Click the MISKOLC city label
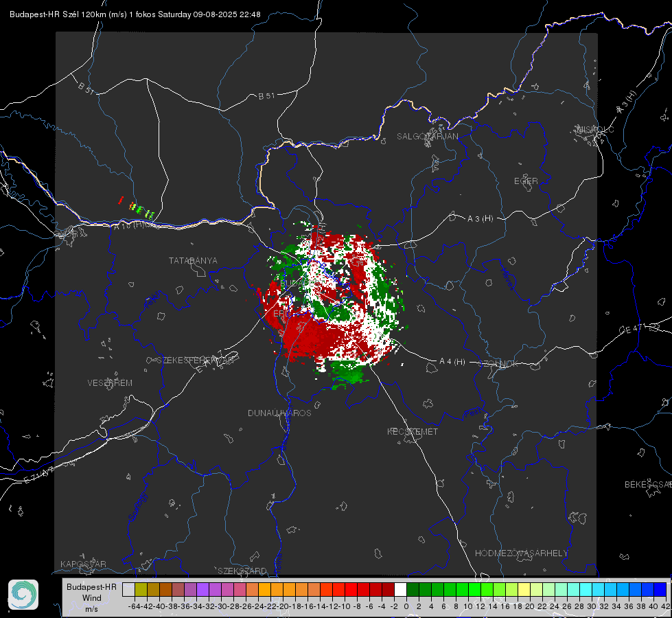The image size is (672, 618). pyautogui.click(x=595, y=129)
